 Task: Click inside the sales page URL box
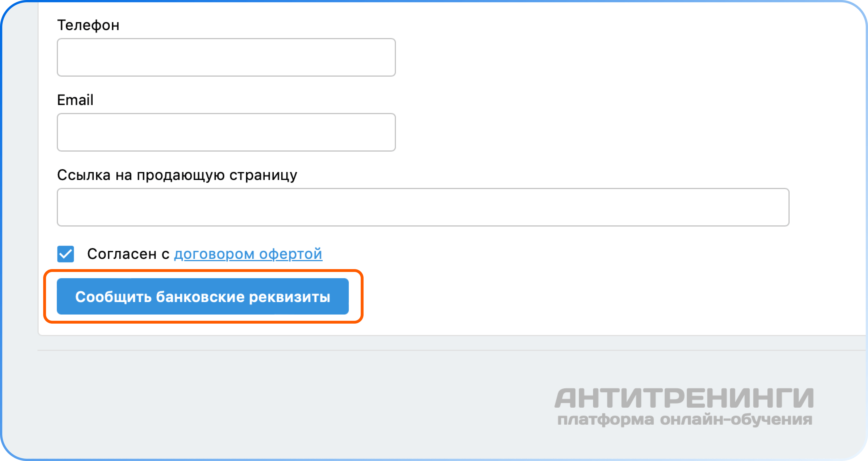(x=423, y=207)
